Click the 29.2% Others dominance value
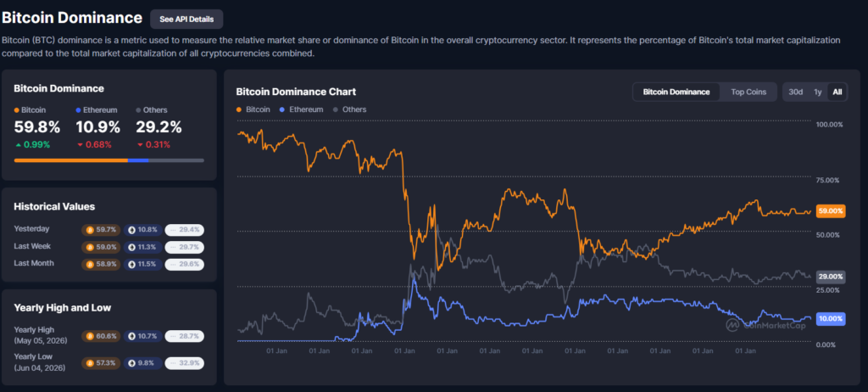Screen dimensions: 868x392 tap(159, 127)
